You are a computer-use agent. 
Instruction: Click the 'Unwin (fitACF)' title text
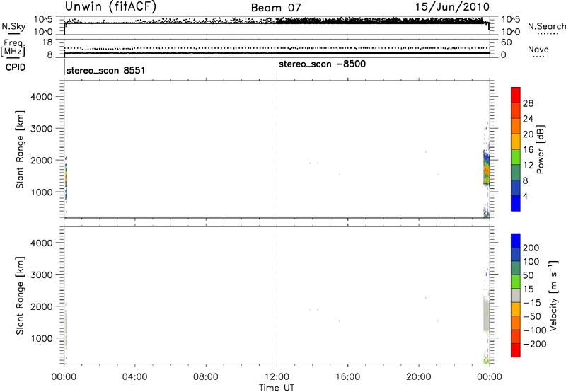(110, 6)
